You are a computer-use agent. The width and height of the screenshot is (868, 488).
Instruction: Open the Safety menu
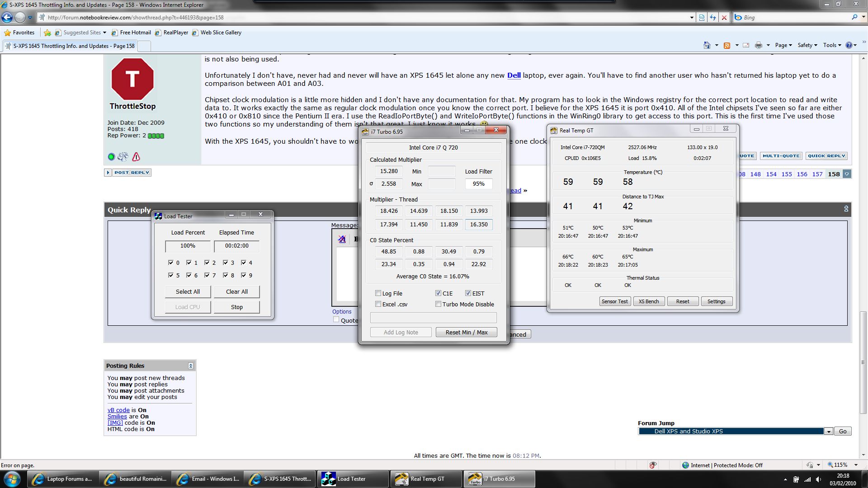pos(807,45)
